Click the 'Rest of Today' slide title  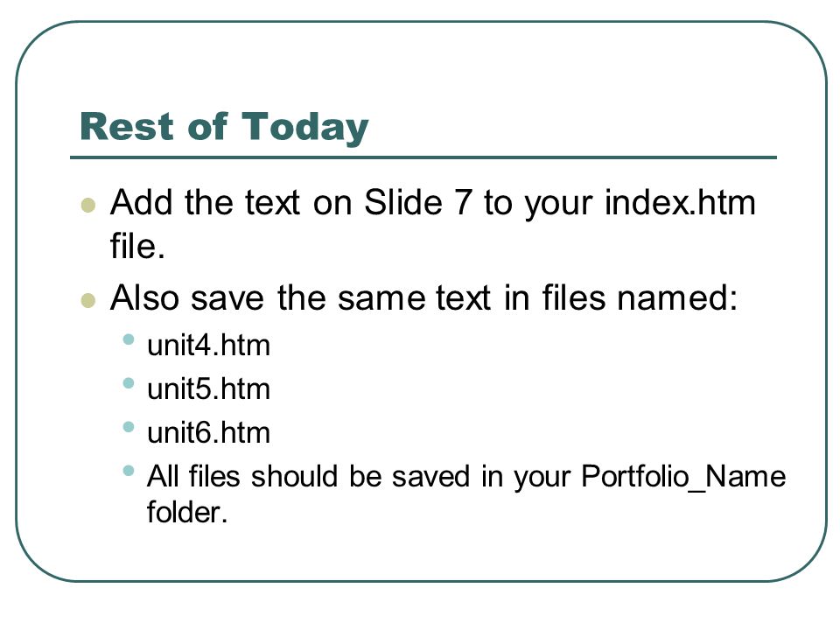224,127
